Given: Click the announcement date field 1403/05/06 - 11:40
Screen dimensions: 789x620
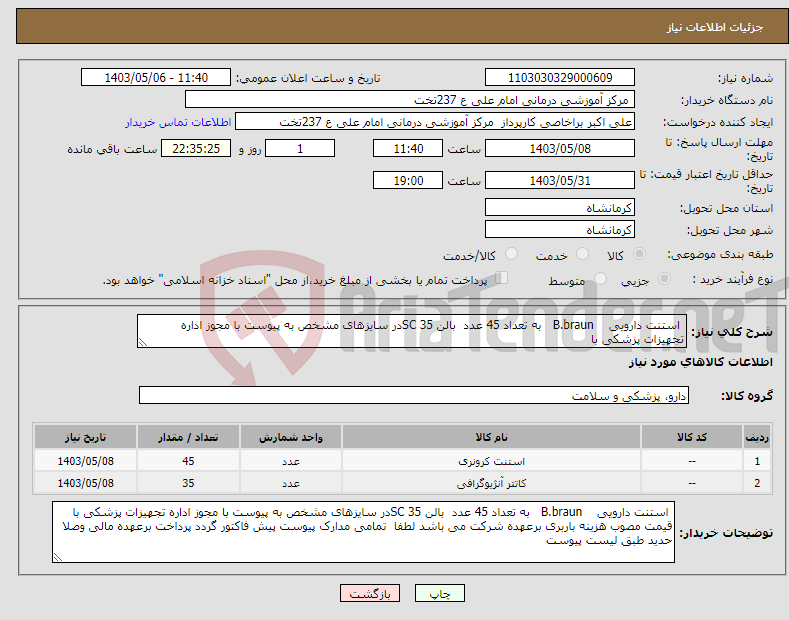Looking at the screenshot, I should [x=156, y=78].
